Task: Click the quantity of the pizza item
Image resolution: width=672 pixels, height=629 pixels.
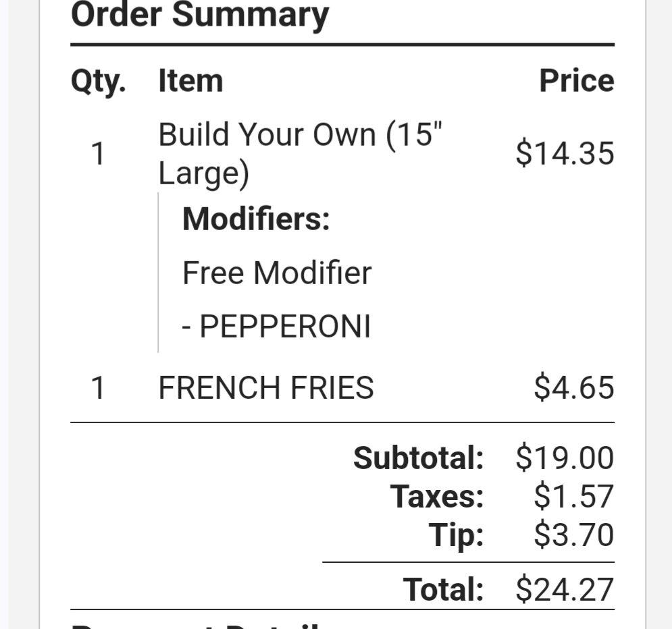Action: coord(98,154)
